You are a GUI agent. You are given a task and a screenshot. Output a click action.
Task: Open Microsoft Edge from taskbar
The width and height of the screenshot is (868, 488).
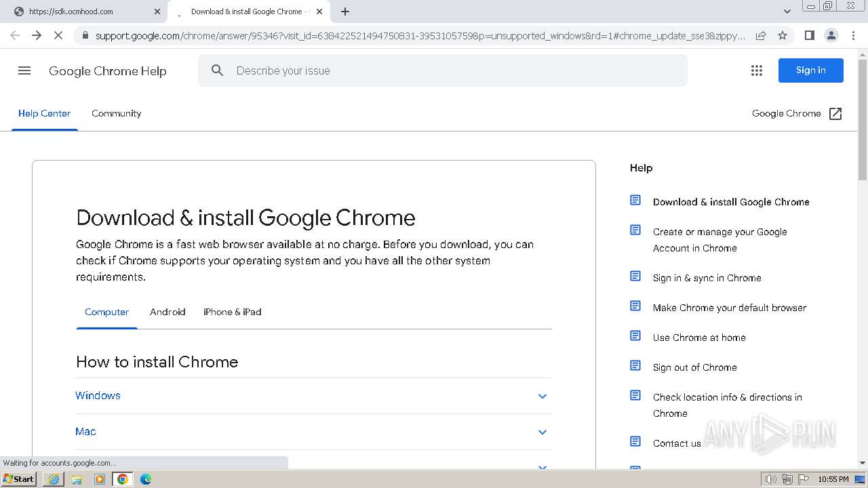click(146, 479)
